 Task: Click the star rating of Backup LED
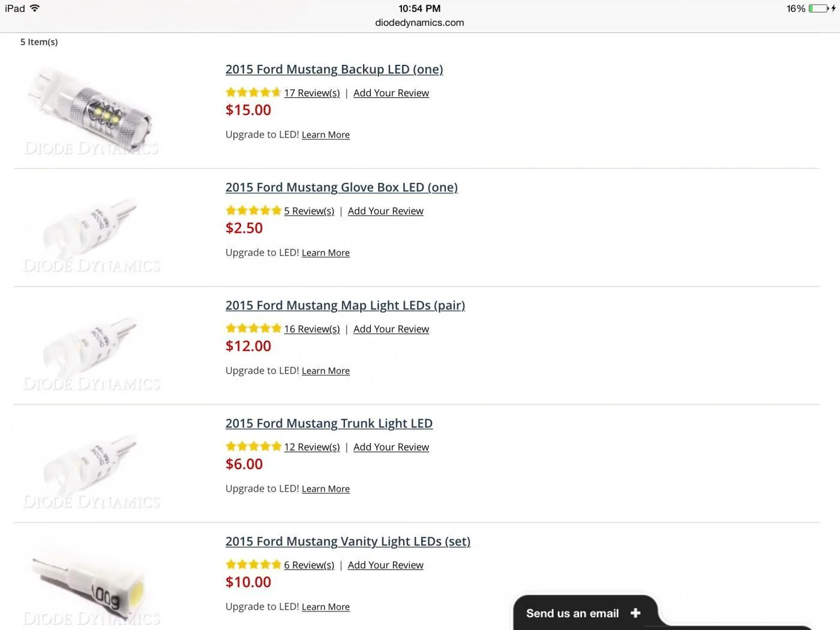[253, 92]
